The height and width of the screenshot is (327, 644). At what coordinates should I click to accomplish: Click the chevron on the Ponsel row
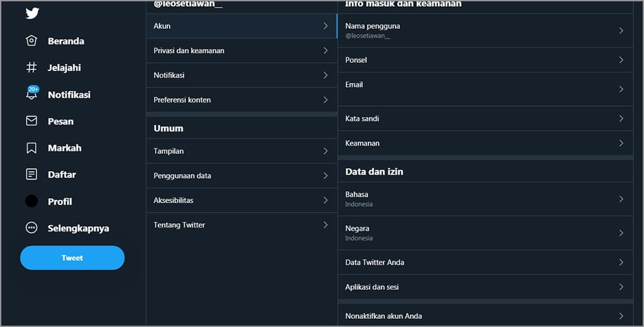(x=621, y=60)
